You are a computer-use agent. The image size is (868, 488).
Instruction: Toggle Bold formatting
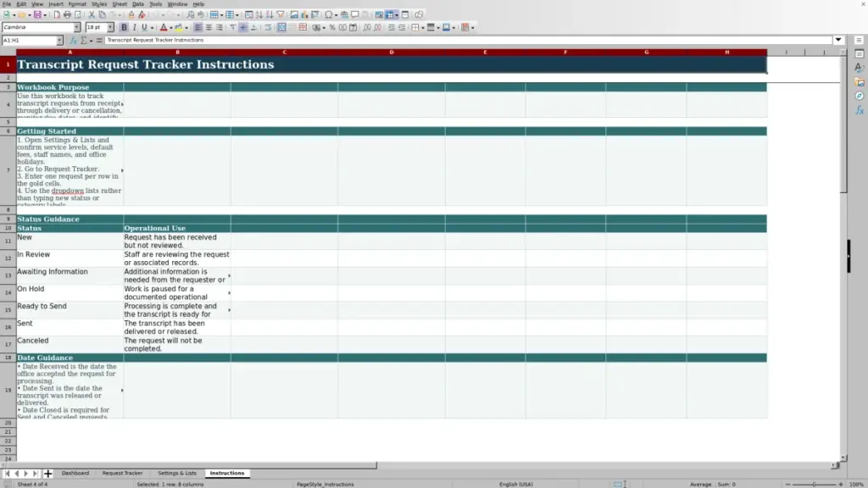(124, 27)
